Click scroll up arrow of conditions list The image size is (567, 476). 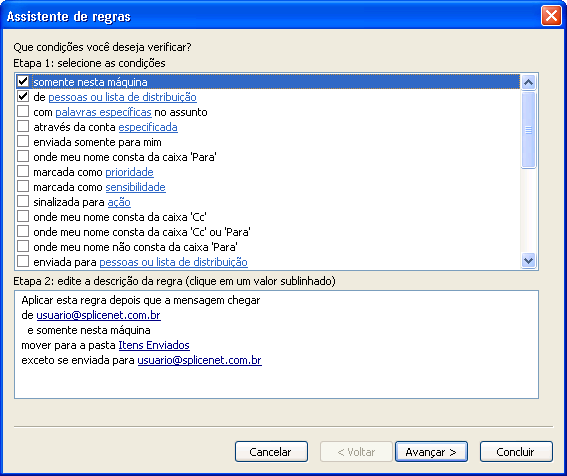pos(528,82)
